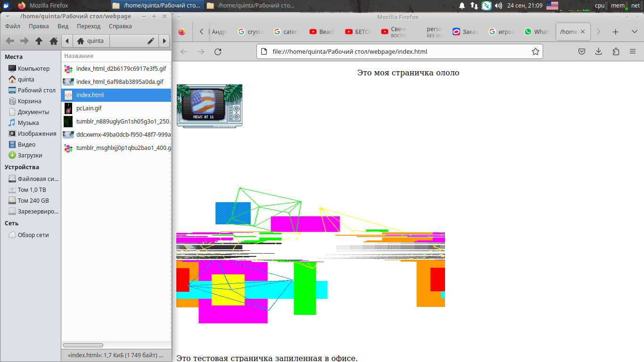This screenshot has width=644, height=362.
Task: Expand the list all tabs chevron
Action: [635, 32]
